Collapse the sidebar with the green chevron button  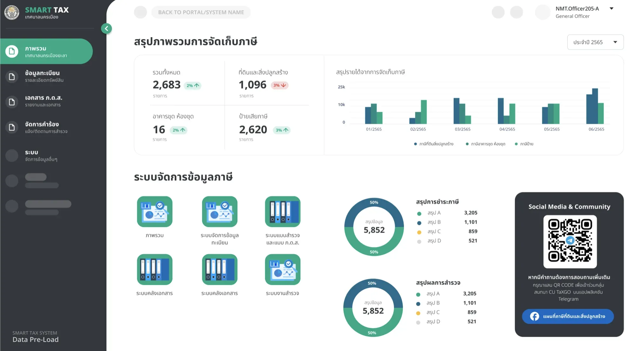coord(106,29)
